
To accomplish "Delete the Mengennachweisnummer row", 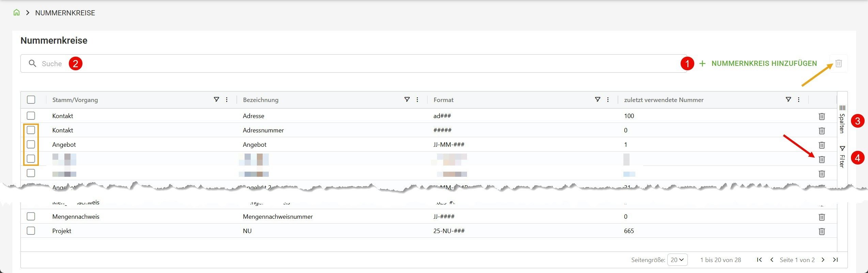I will (x=821, y=217).
